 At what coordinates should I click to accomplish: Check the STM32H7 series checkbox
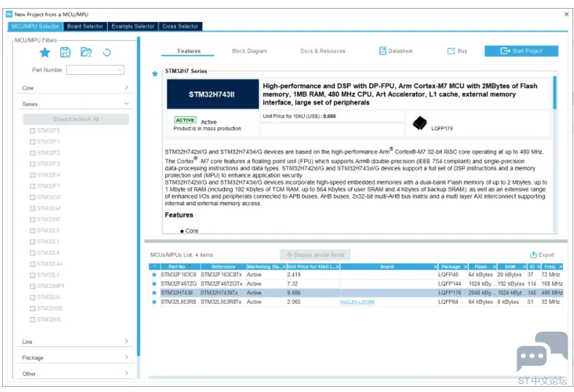tap(33, 220)
